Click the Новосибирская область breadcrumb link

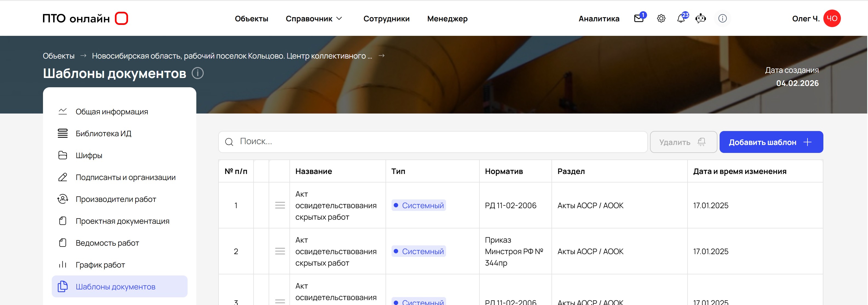tap(232, 56)
